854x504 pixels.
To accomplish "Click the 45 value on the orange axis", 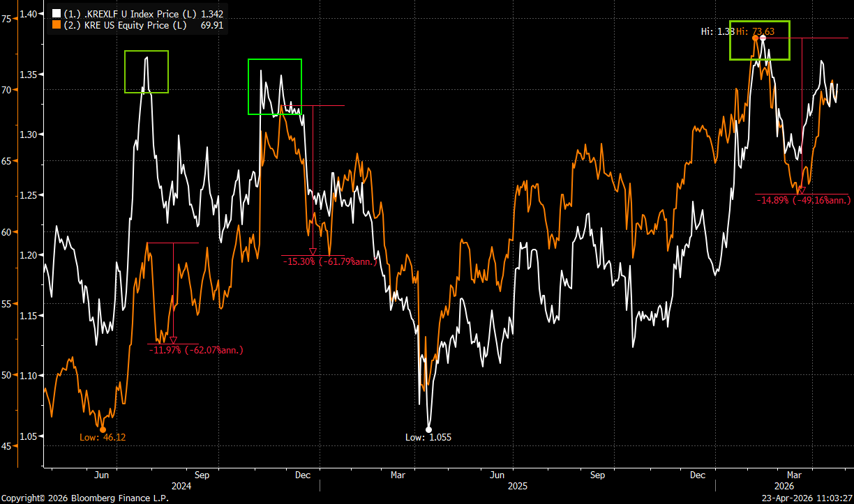I will coord(6,446).
